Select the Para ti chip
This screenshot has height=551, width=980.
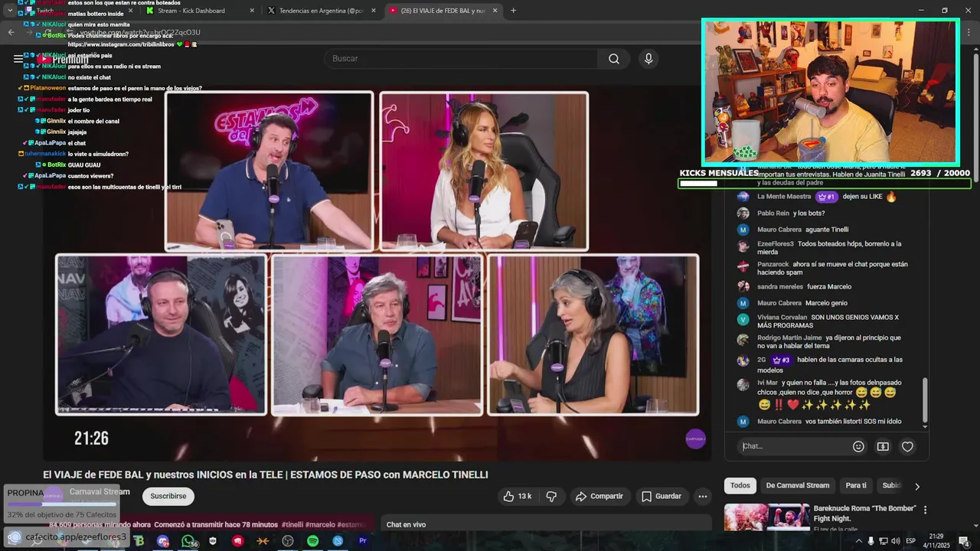click(856, 486)
